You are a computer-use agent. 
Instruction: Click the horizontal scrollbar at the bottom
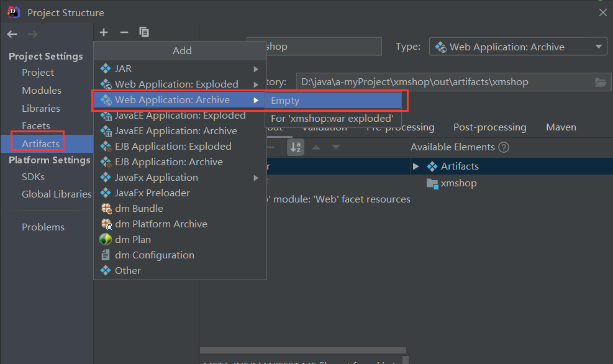(x=303, y=350)
